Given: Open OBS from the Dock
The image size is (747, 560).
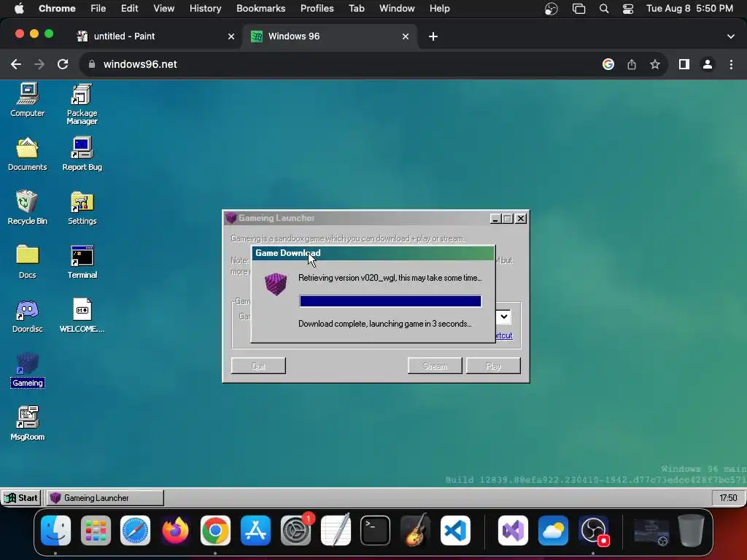Looking at the screenshot, I should pyautogui.click(x=594, y=530).
